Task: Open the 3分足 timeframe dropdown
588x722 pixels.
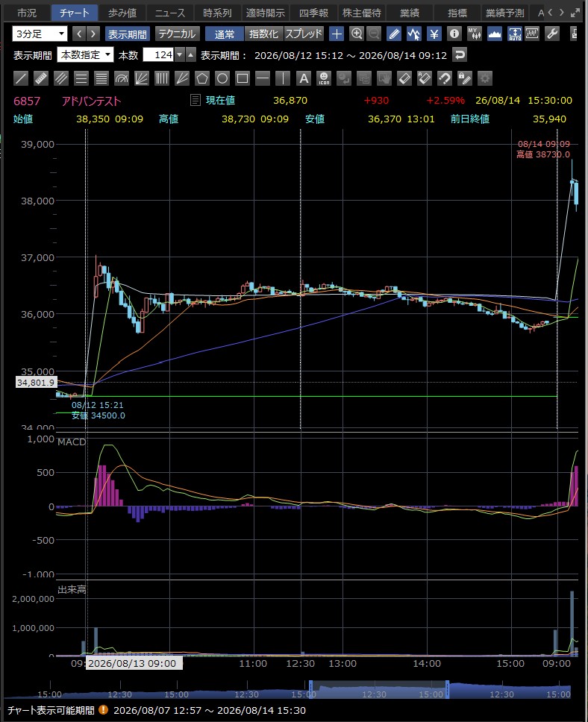Action: [x=40, y=34]
